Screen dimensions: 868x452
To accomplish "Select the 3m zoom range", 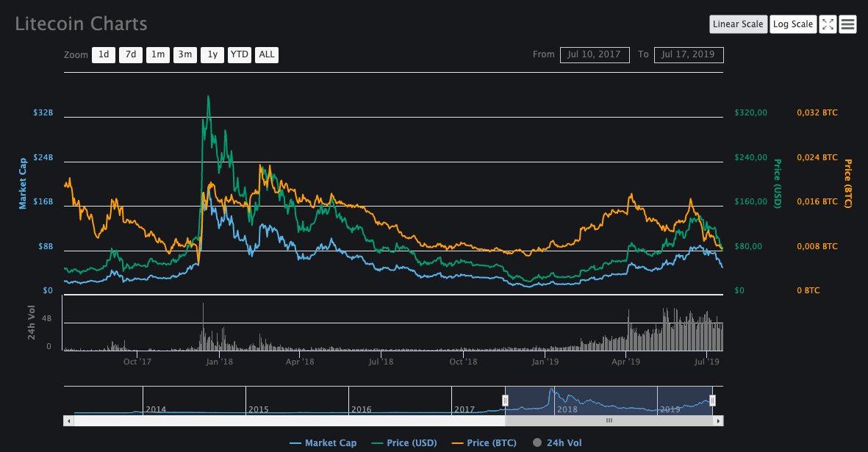I will pos(185,54).
